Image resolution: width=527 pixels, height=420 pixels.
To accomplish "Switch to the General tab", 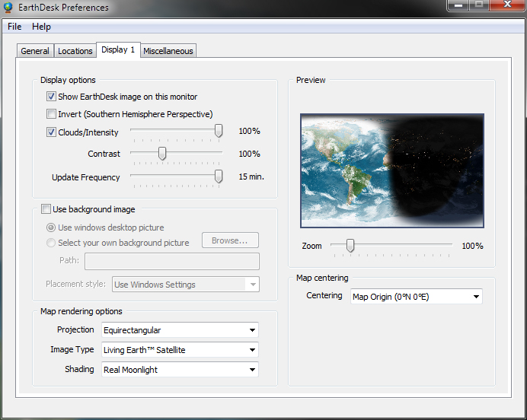I will [x=35, y=51].
